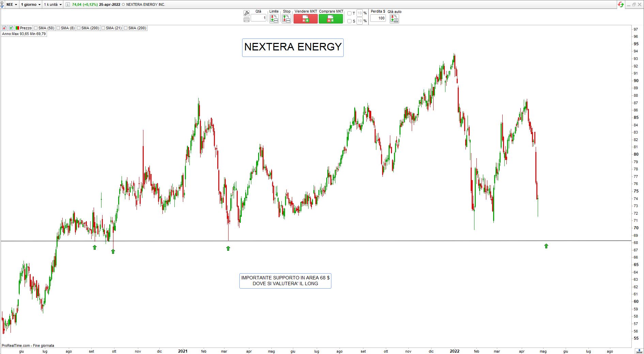Open trading settings with the wrench icon
The height and width of the screenshot is (354, 644).
[x=247, y=13]
